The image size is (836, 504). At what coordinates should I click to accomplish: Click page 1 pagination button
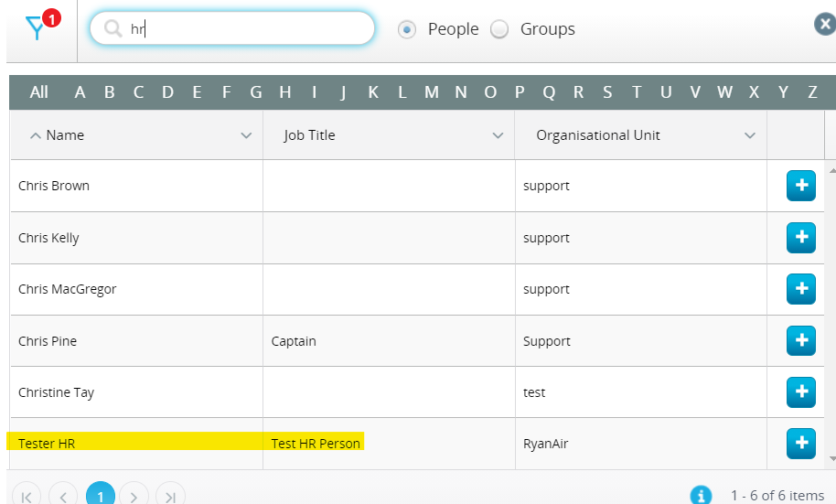pos(101,496)
